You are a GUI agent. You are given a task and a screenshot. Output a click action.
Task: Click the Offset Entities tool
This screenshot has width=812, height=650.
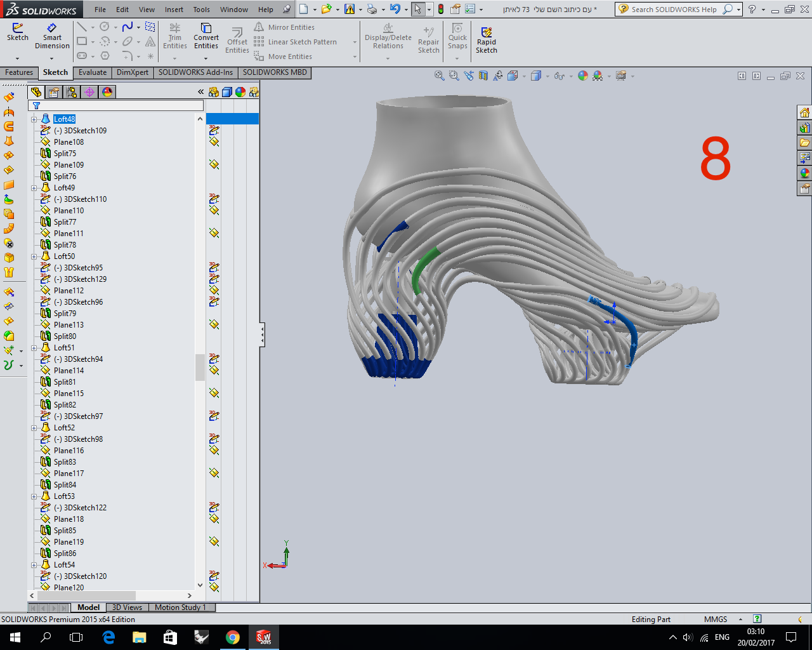click(236, 38)
